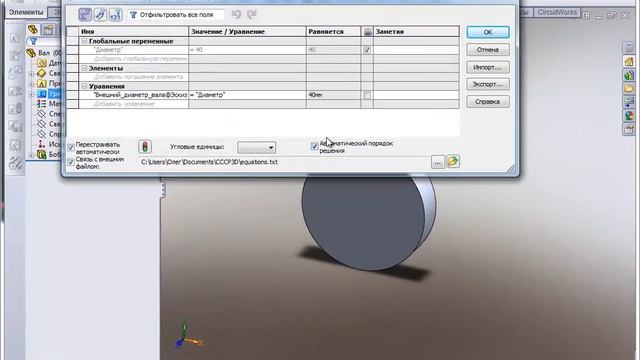640x360 pixels.
Task: Switch to Sketch Equation View icon
Action: [x=100, y=15]
